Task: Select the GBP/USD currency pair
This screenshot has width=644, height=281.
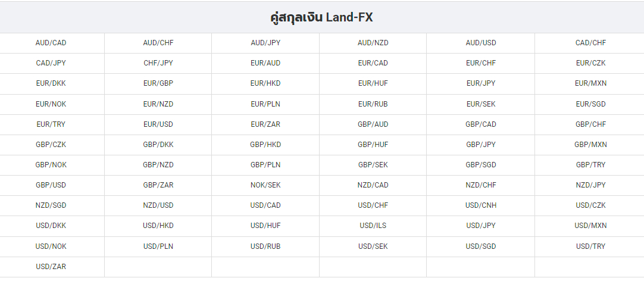Action: pyautogui.click(x=51, y=185)
